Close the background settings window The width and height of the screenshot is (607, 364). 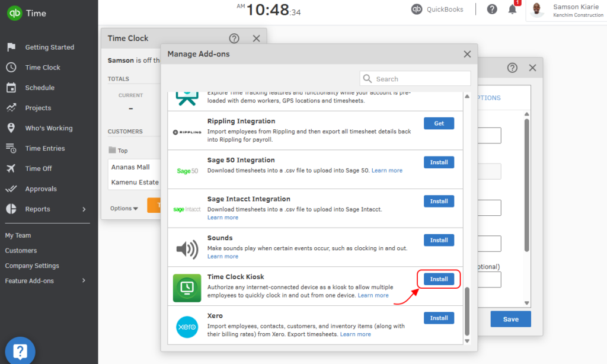[533, 68]
